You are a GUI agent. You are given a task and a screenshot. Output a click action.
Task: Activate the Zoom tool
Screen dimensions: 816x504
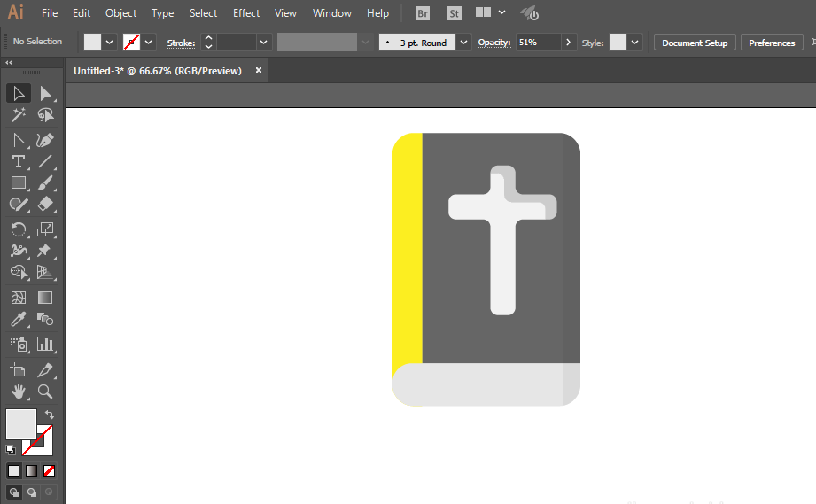(45, 392)
